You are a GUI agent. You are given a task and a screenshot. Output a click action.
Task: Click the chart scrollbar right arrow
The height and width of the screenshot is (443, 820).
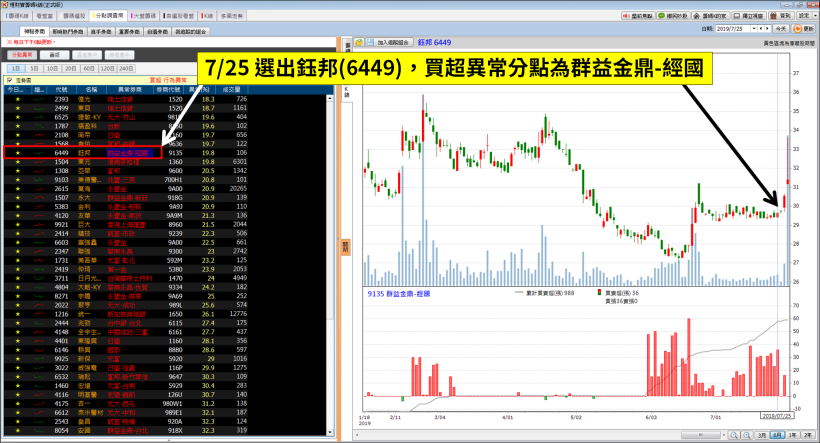725,435
